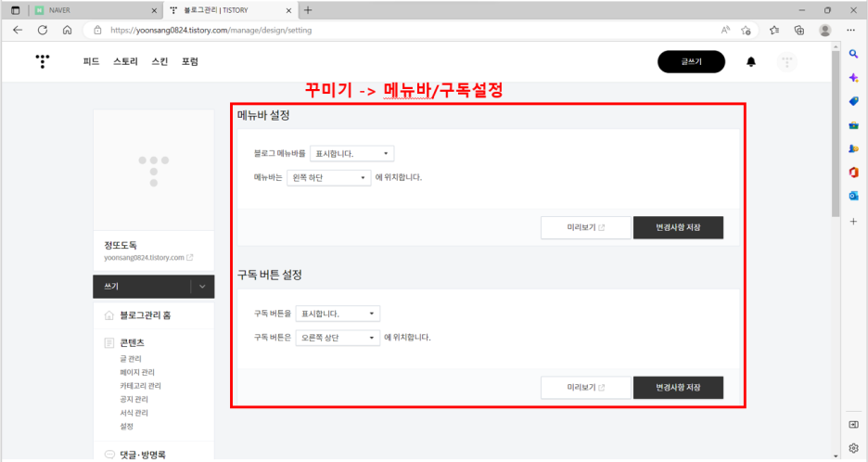The height and width of the screenshot is (462, 868).
Task: Open blog external link icon by yoonsang0824.tistory.com
Action: pyautogui.click(x=190, y=258)
